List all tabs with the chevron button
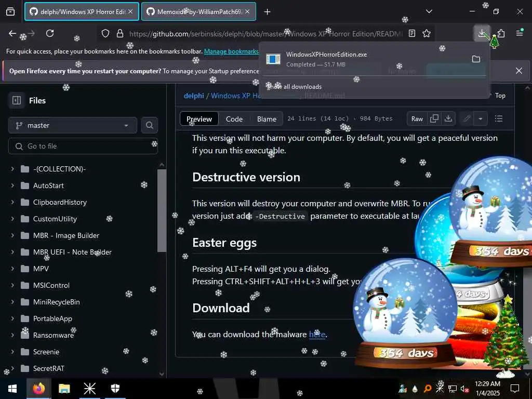 coord(429,11)
